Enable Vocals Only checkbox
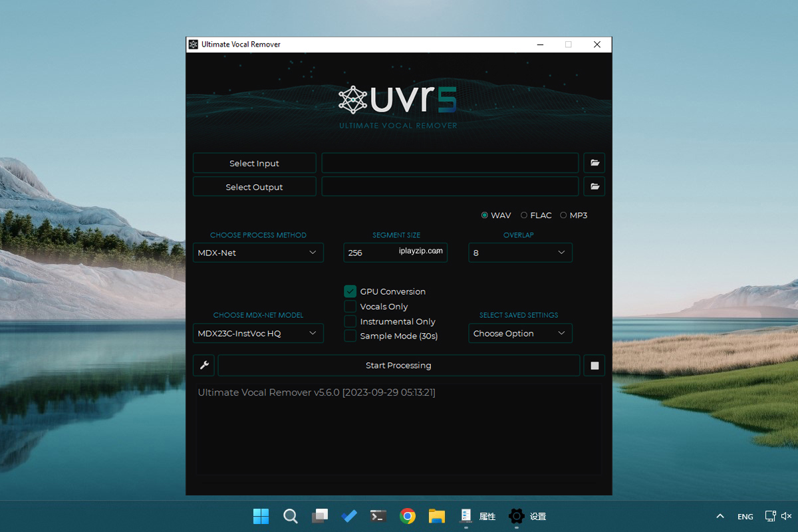Viewport: 798px width, 532px height. point(350,307)
